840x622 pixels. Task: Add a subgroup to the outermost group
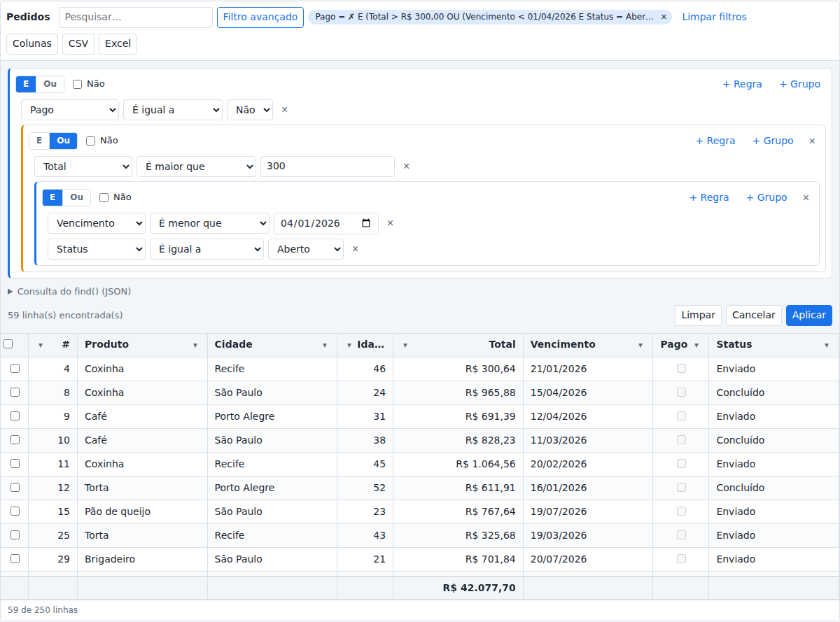tap(800, 84)
